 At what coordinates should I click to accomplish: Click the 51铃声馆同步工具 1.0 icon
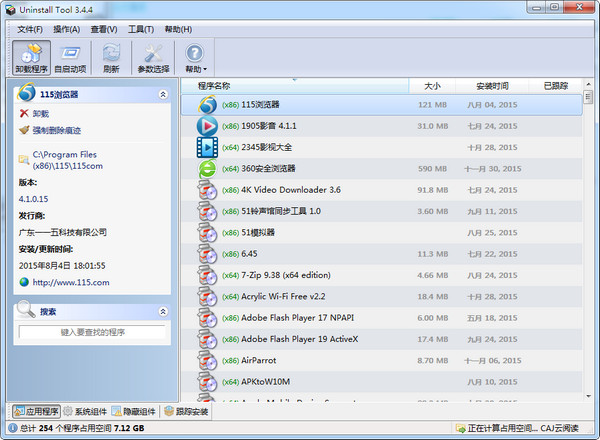(x=207, y=212)
